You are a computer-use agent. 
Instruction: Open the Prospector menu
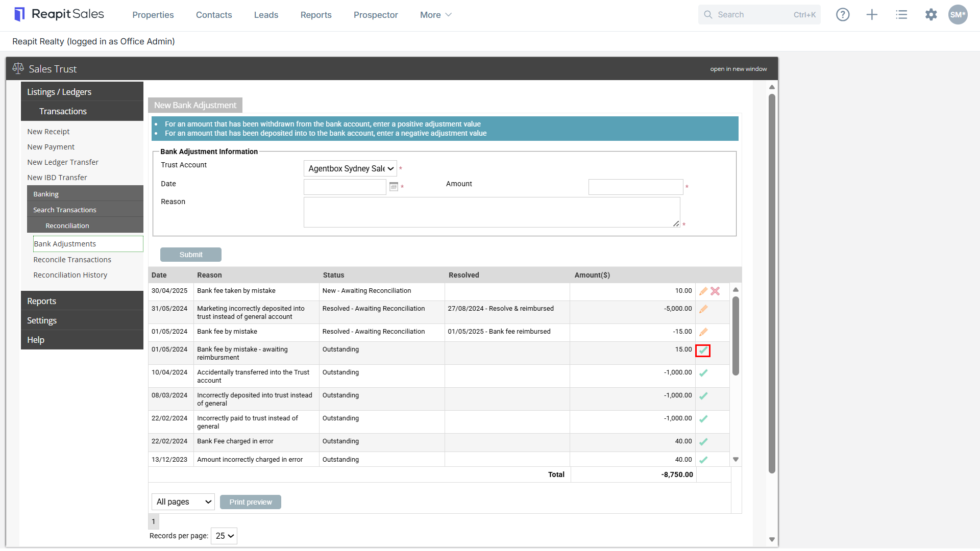point(376,15)
